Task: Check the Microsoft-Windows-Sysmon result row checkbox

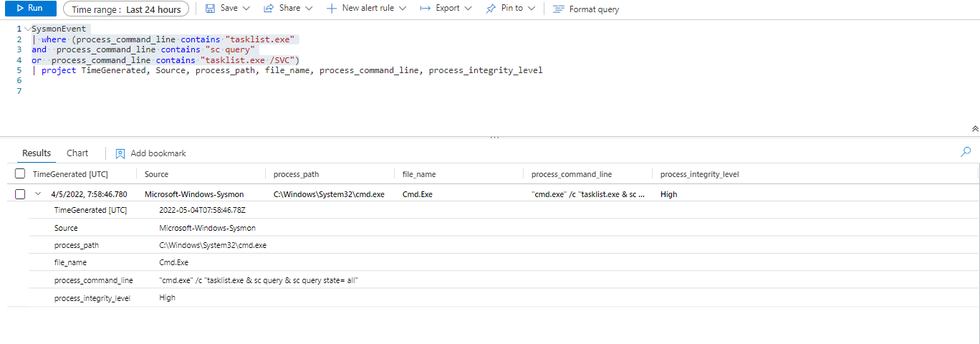Action: (x=20, y=194)
